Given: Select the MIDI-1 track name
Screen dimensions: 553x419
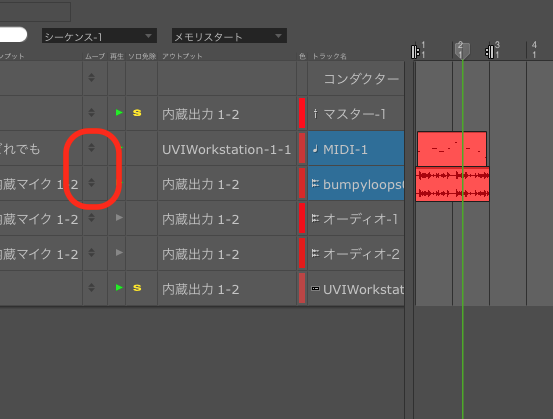Looking at the screenshot, I should tap(345, 150).
